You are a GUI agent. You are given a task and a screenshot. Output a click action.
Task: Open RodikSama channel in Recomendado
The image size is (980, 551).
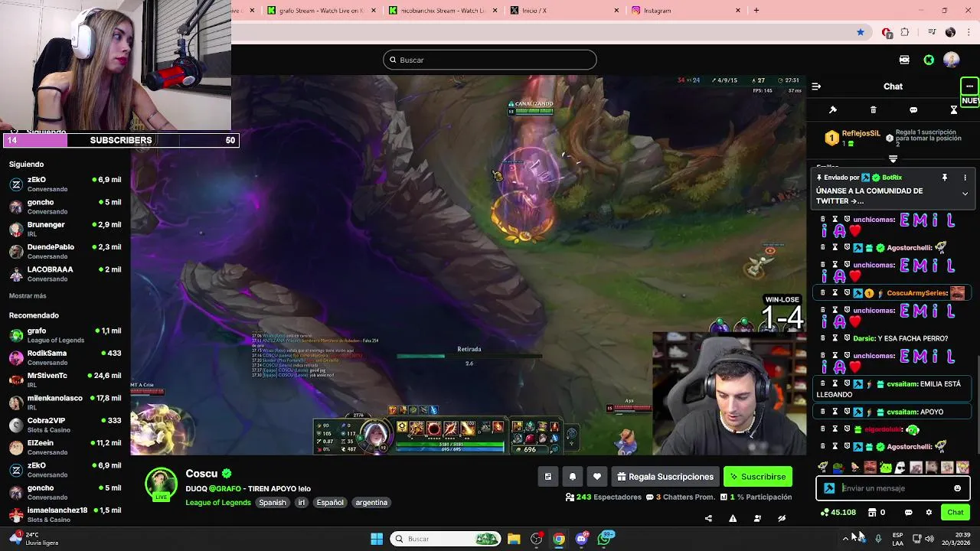click(65, 357)
